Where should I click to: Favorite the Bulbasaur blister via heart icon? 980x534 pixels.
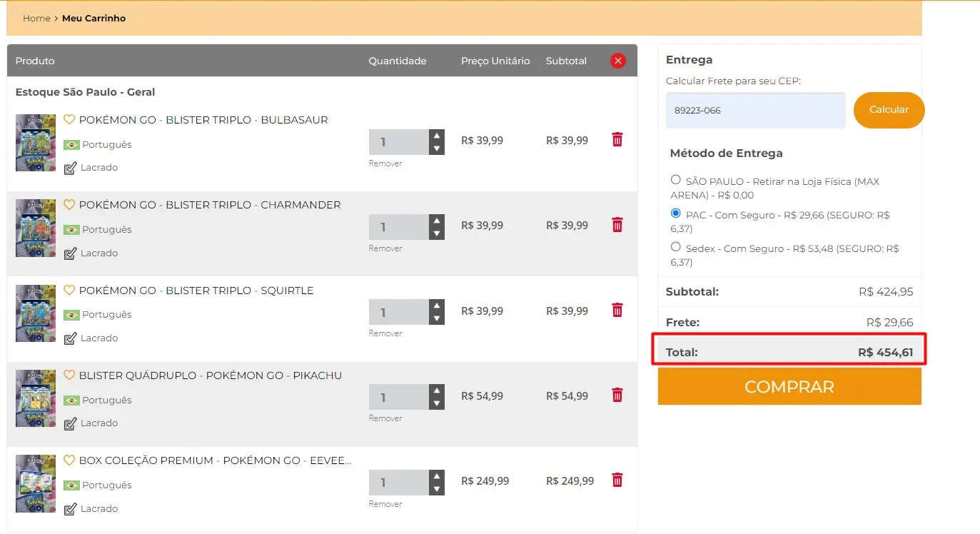(x=69, y=120)
